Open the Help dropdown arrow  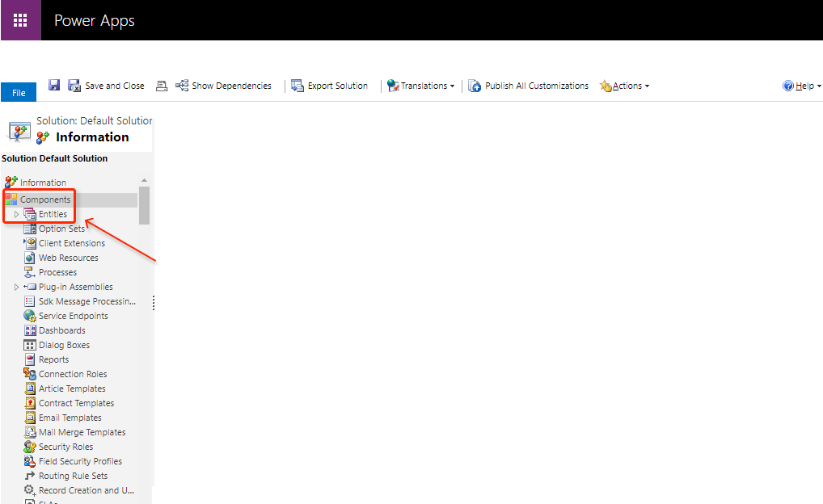pos(819,86)
